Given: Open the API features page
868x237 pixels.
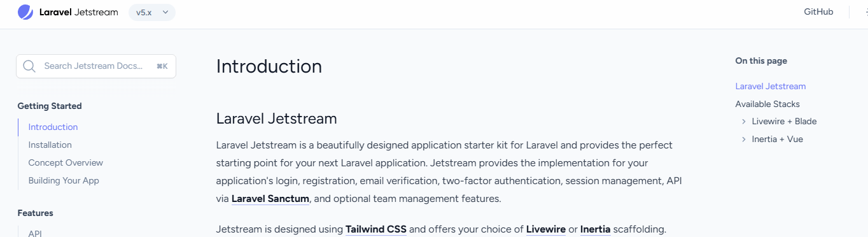Looking at the screenshot, I should pos(35,233).
